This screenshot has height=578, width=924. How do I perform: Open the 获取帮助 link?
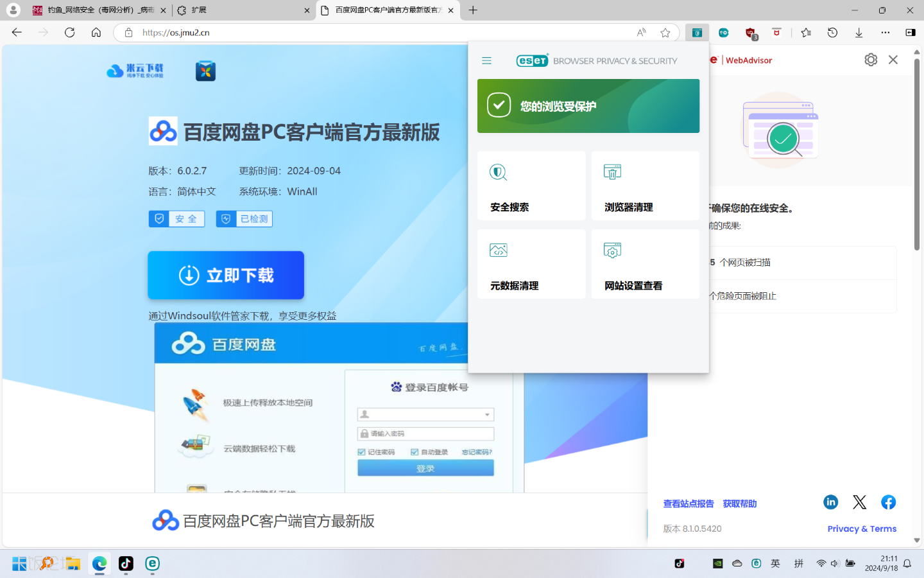click(740, 504)
